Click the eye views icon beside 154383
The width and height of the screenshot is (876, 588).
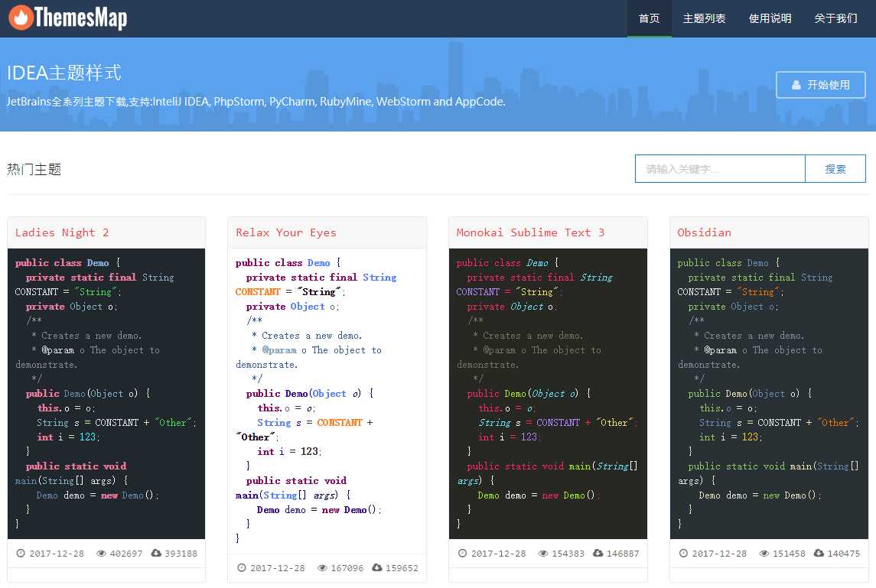[543, 554]
